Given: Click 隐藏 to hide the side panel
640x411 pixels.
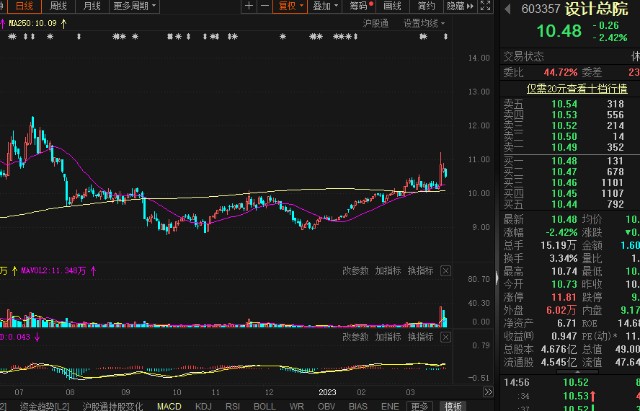Looking at the screenshot, I should tap(455, 6).
